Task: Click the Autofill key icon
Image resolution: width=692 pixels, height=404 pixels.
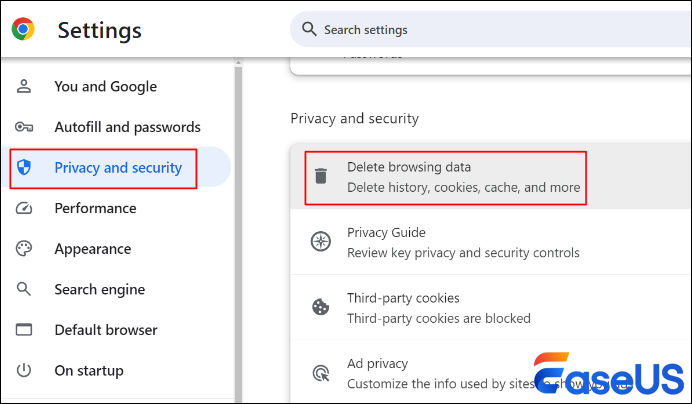Action: tap(25, 127)
